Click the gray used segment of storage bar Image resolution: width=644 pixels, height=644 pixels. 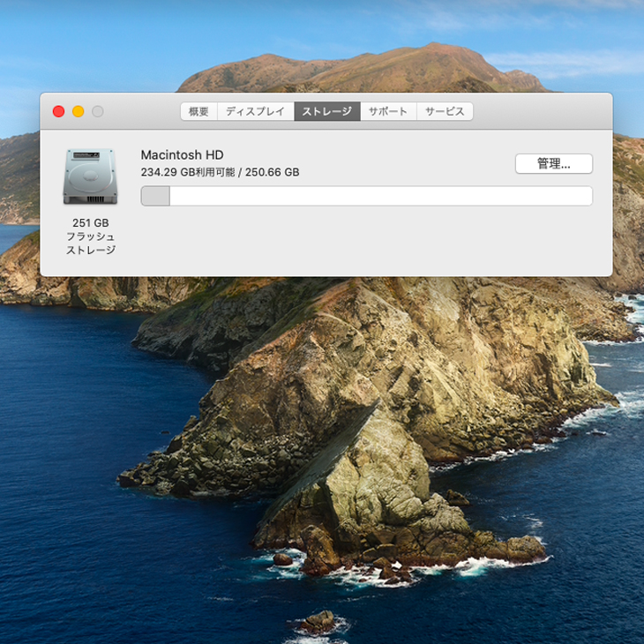pos(155,196)
